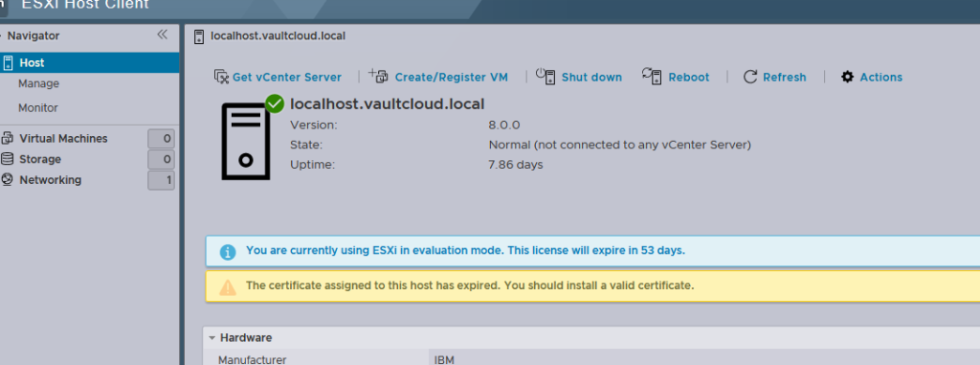980x365 pixels.
Task: Click the Networking count badge
Action: [161, 180]
